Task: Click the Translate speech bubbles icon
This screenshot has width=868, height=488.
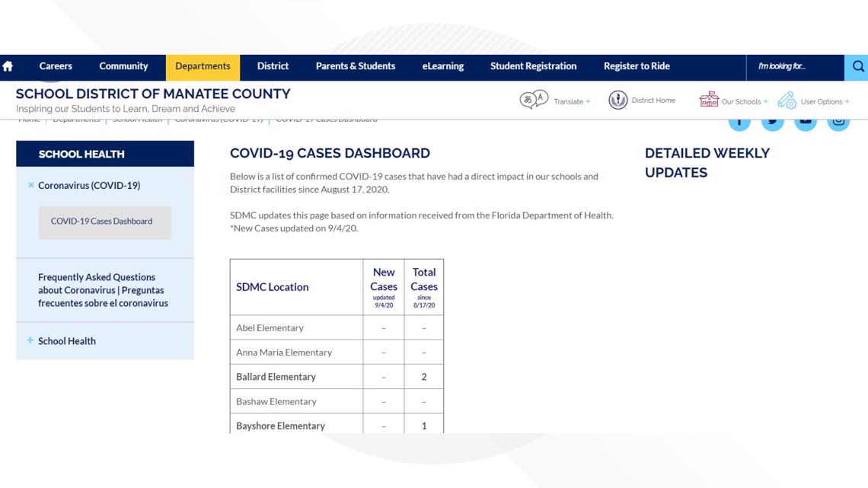Action: click(x=533, y=100)
